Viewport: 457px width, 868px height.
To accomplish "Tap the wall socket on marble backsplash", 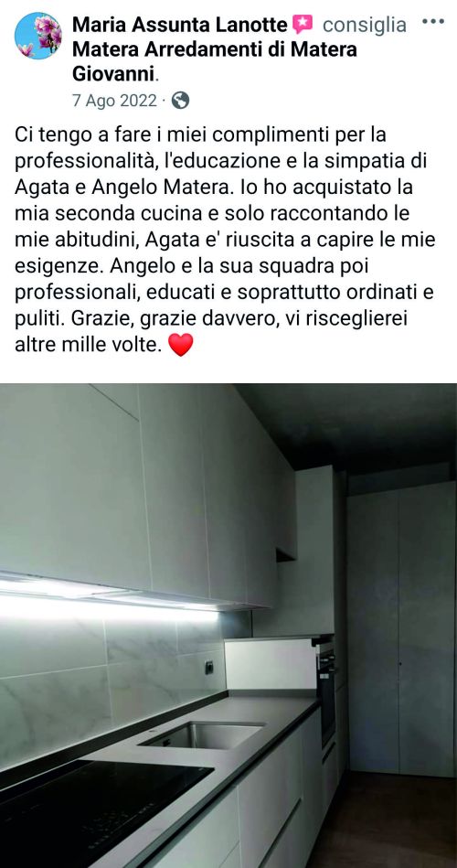I will 209,668.
